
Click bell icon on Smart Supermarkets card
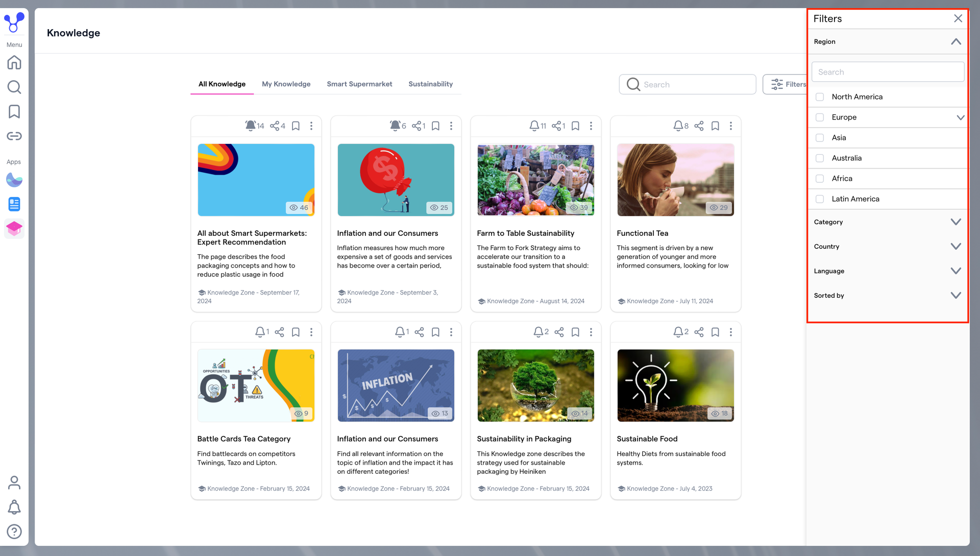pyautogui.click(x=250, y=126)
